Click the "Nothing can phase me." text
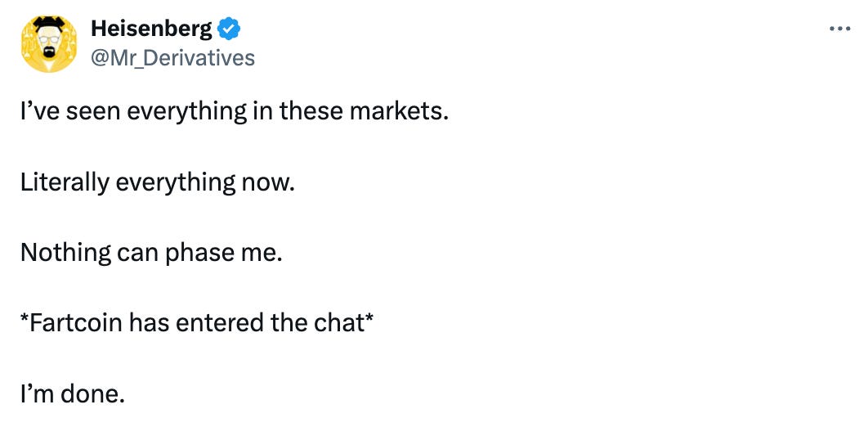This screenshot has height=427, width=868. click(x=151, y=252)
